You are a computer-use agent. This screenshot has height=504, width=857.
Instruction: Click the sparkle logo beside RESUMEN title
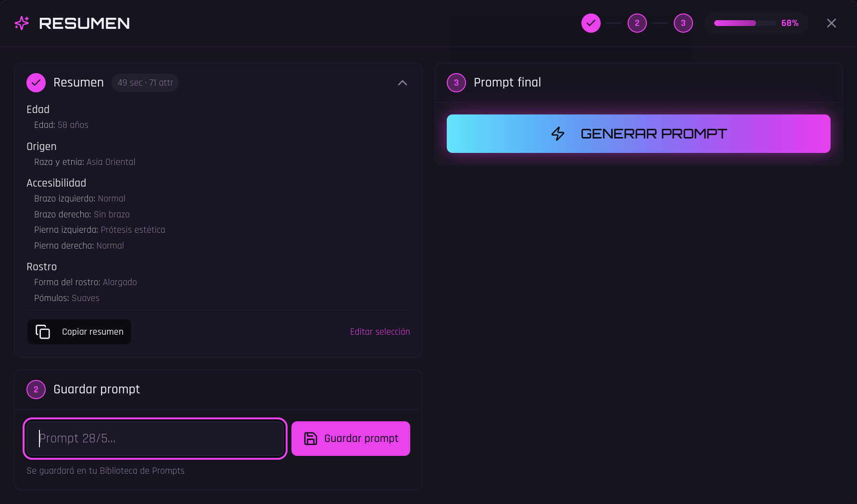coord(22,23)
